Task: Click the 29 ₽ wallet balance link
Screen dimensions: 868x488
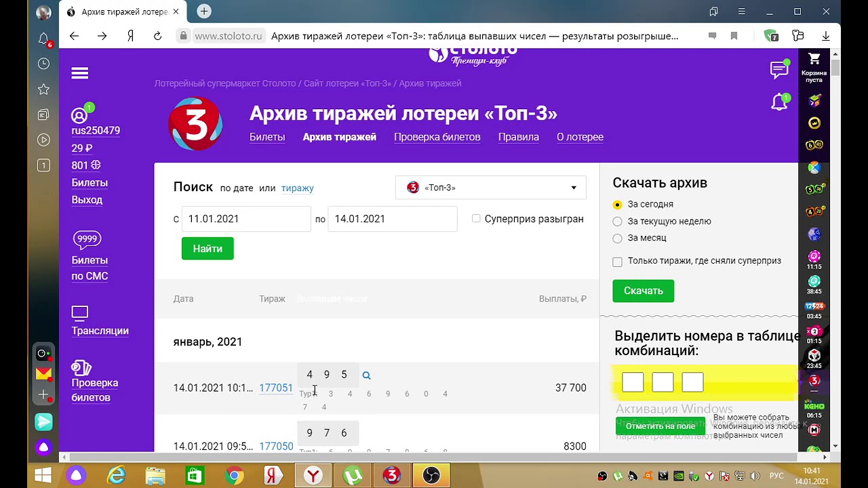Action: [82, 148]
